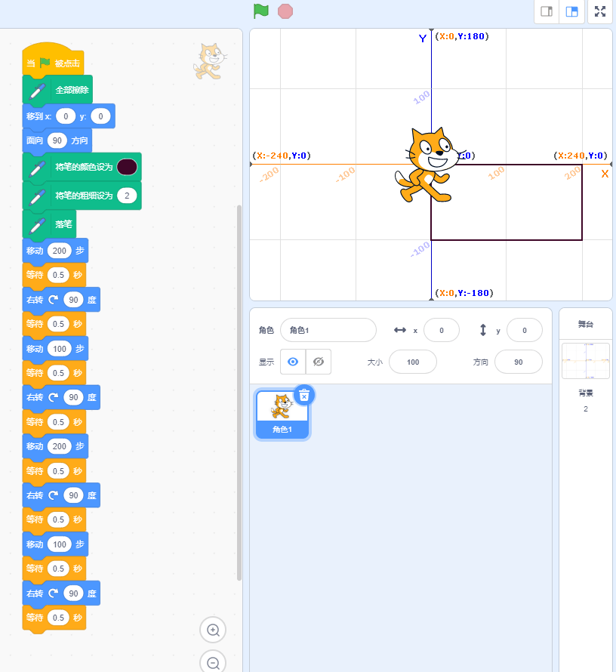
Task: Click second 移动 100 步 value field
Action: 59,544
